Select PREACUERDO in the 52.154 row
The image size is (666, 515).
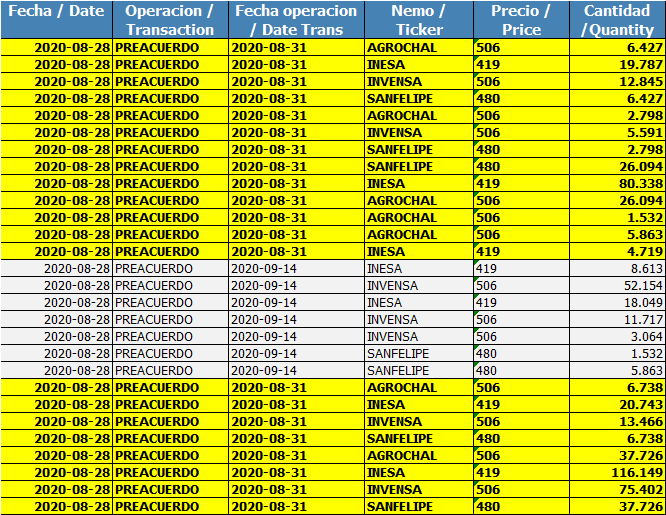click(x=170, y=286)
